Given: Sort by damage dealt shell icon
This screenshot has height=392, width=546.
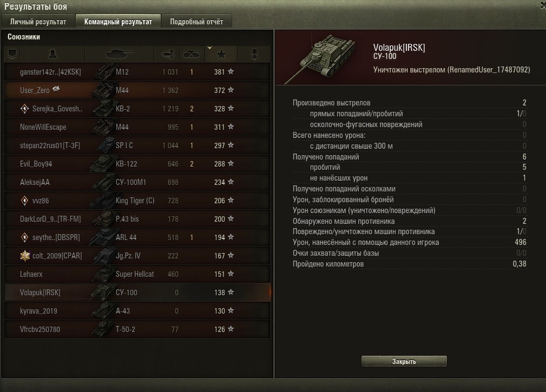Looking at the screenshot, I should 167,54.
